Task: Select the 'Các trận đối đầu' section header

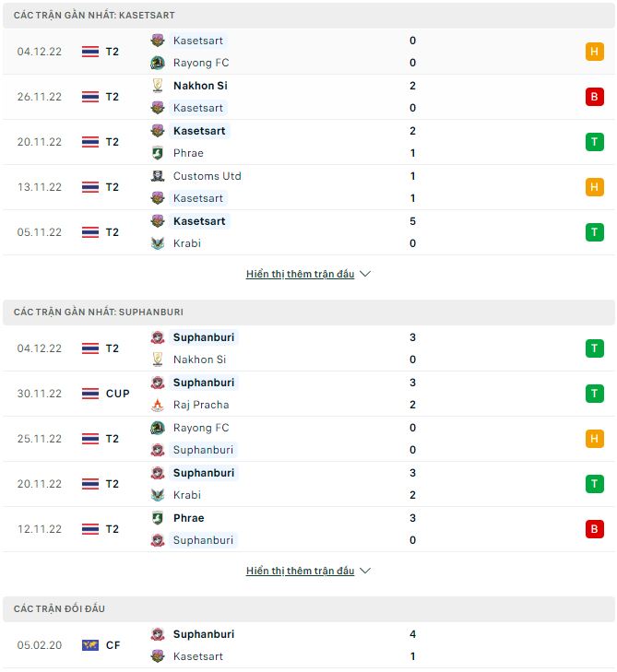Action: tap(60, 609)
